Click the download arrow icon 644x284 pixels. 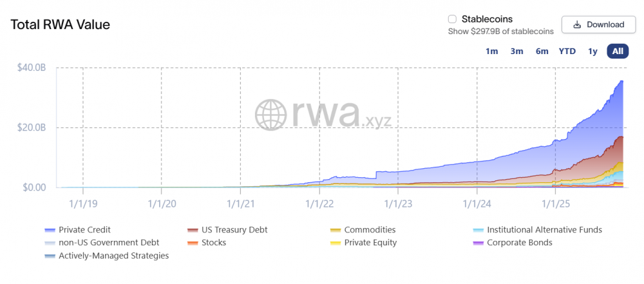point(577,24)
